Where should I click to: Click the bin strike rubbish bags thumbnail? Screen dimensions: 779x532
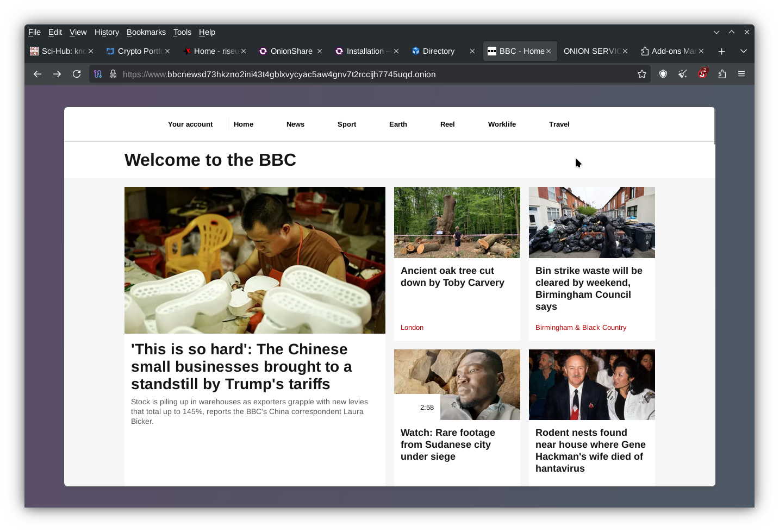pyautogui.click(x=592, y=222)
